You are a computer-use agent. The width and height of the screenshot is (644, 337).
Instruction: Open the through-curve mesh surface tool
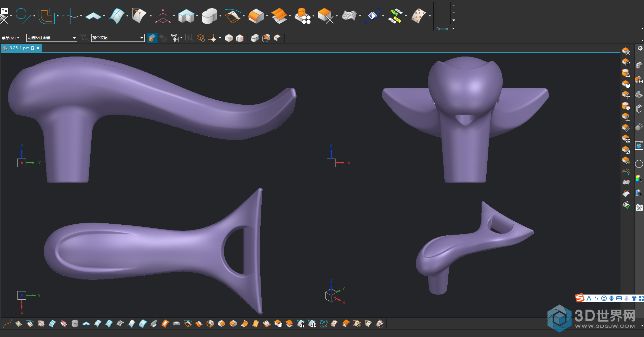[x=117, y=16]
